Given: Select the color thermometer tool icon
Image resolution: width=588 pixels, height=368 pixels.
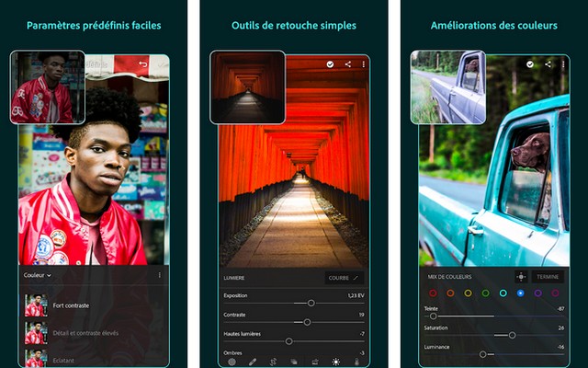Looking at the screenshot, I should pyautogui.click(x=356, y=362).
